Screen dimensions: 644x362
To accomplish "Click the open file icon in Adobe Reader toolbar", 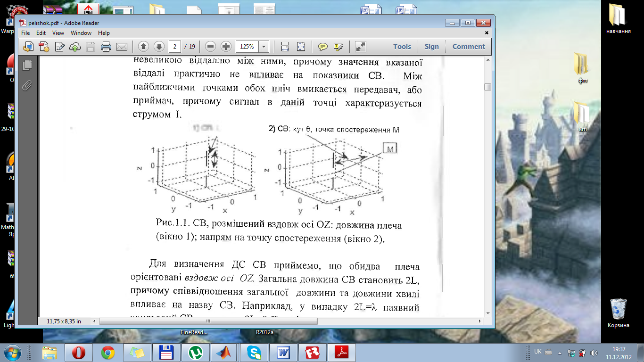I will 29,47.
